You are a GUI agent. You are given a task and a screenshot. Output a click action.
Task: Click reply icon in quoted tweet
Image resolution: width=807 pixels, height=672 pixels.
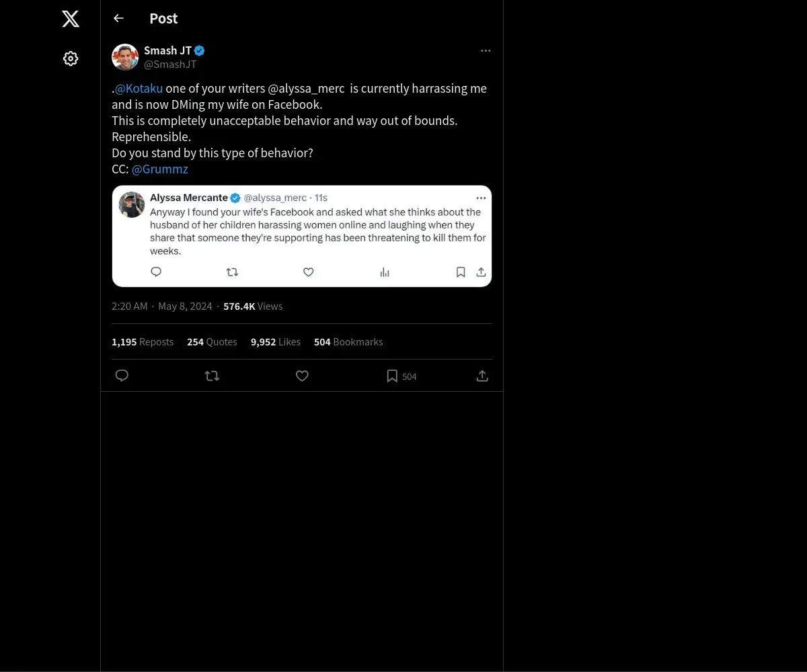coord(156,272)
